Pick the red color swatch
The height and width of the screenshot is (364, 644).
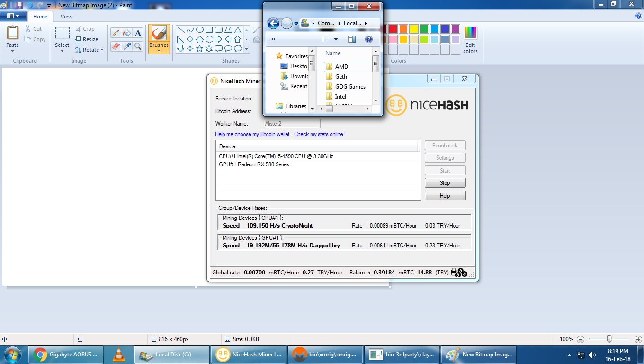click(393, 29)
